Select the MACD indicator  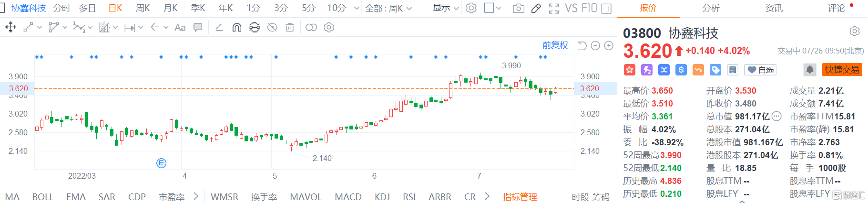point(348,197)
